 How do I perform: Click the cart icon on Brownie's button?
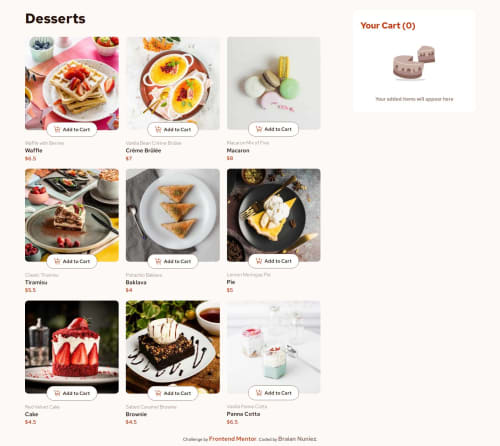[x=158, y=393]
